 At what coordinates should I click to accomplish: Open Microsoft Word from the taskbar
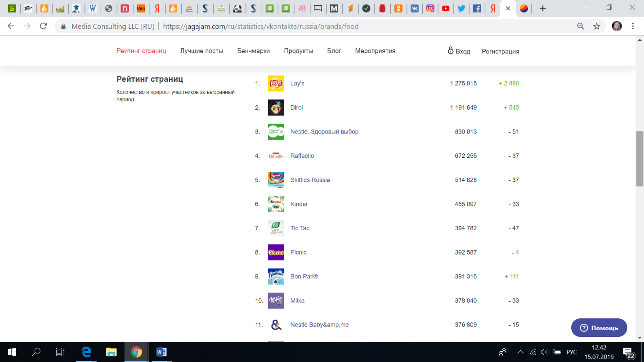(x=161, y=352)
